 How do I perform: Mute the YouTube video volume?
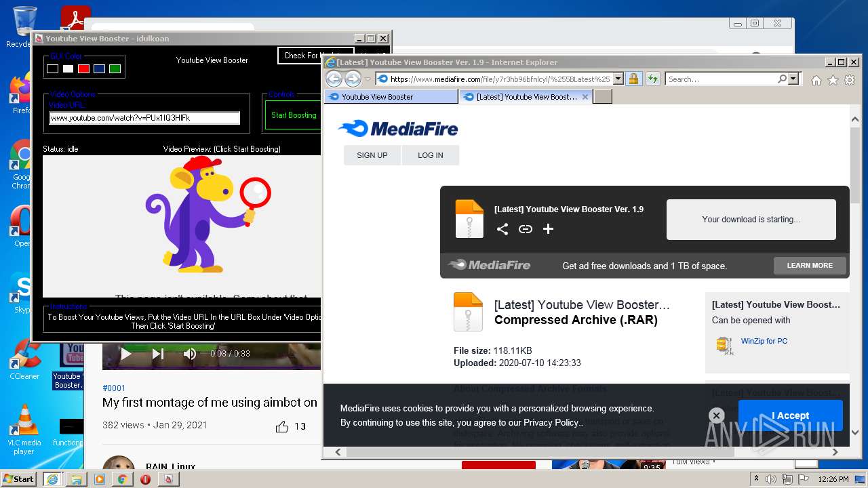coord(190,353)
